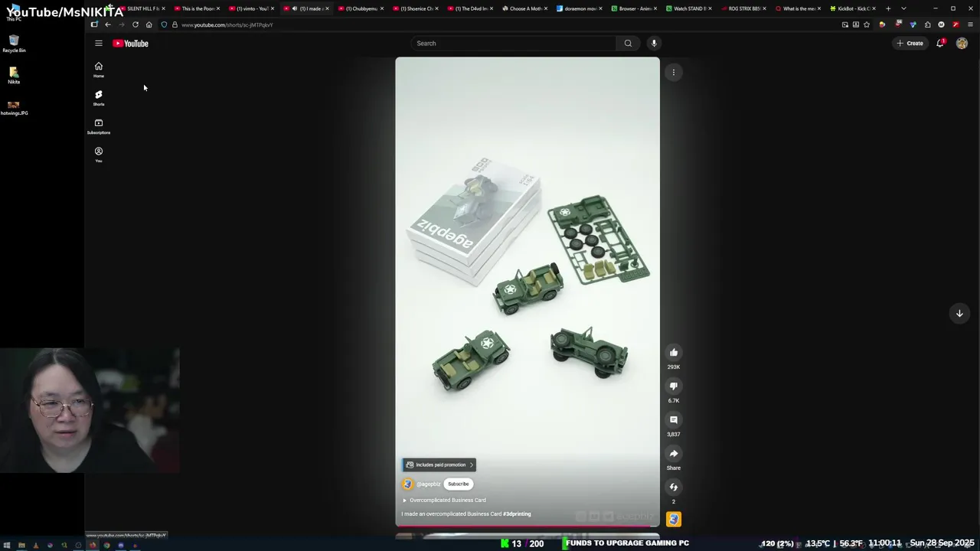
Task: Switch to the doraemon movie tab
Action: [580, 8]
